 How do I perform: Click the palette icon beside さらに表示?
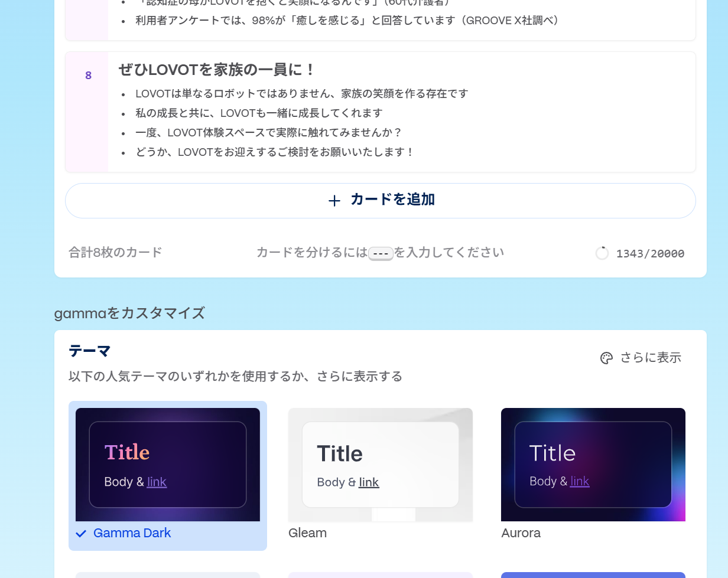pos(606,358)
